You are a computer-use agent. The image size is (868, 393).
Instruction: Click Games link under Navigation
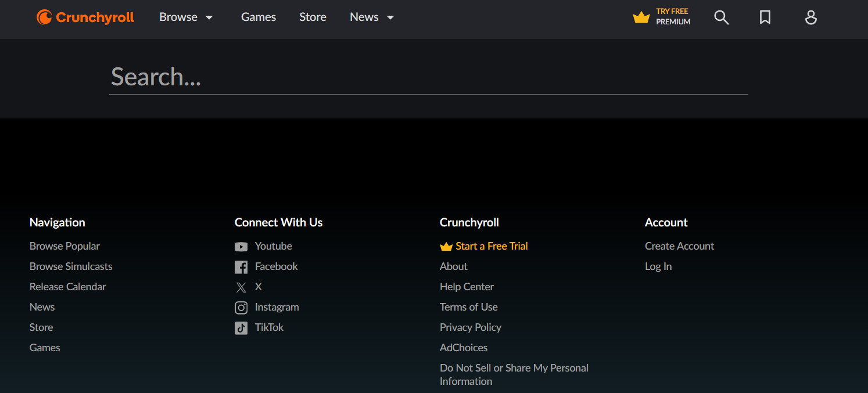tap(45, 348)
